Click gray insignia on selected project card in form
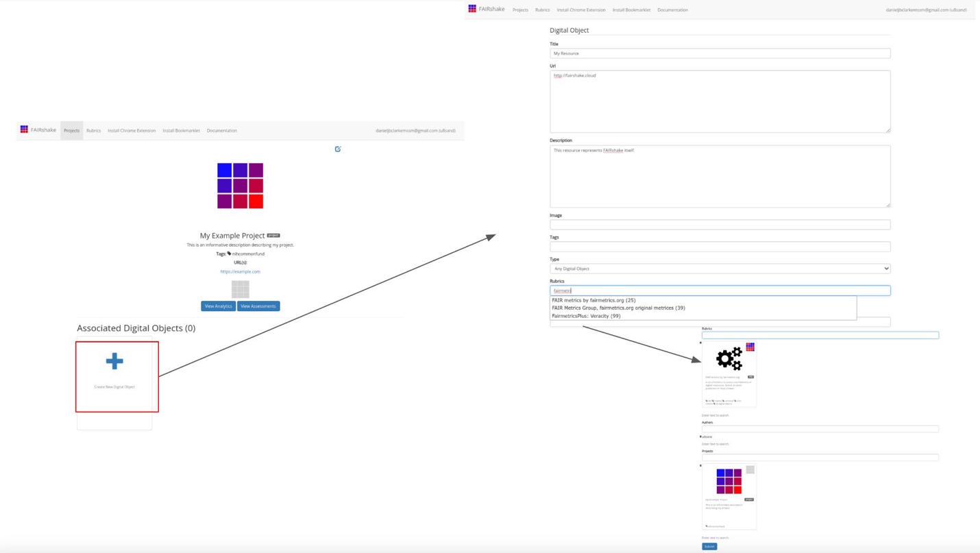 (750, 470)
